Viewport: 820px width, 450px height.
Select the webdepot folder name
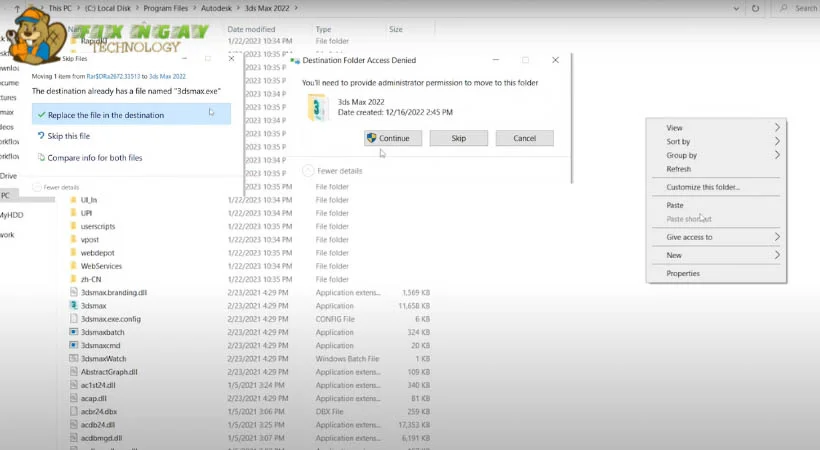97,253
